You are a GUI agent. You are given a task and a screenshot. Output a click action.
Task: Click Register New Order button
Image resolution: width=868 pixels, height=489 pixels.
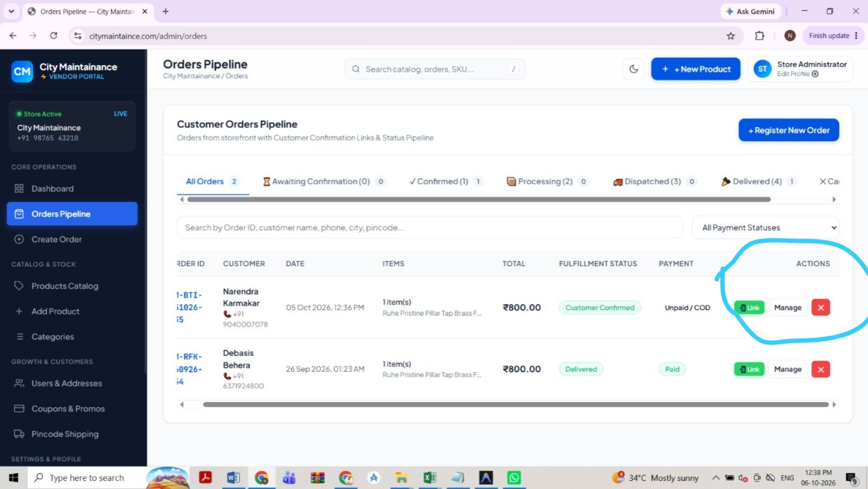788,130
